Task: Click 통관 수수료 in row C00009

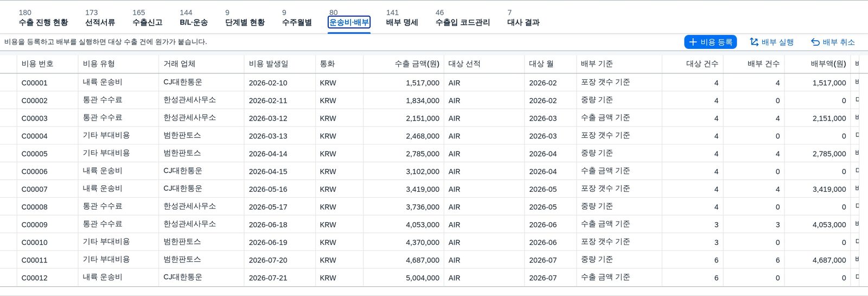Action: [103, 224]
